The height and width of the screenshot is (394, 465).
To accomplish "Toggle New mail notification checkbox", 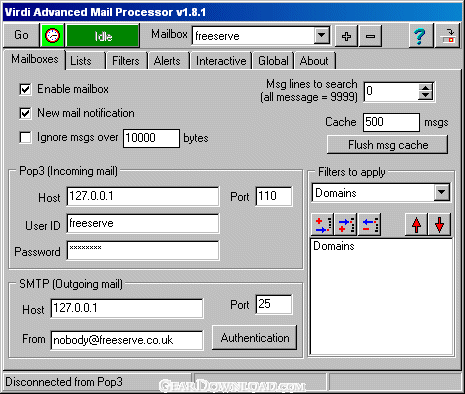I will pos(25,113).
